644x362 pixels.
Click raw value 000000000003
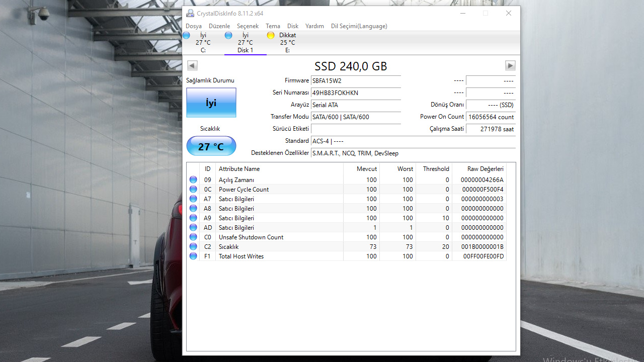coord(482,199)
